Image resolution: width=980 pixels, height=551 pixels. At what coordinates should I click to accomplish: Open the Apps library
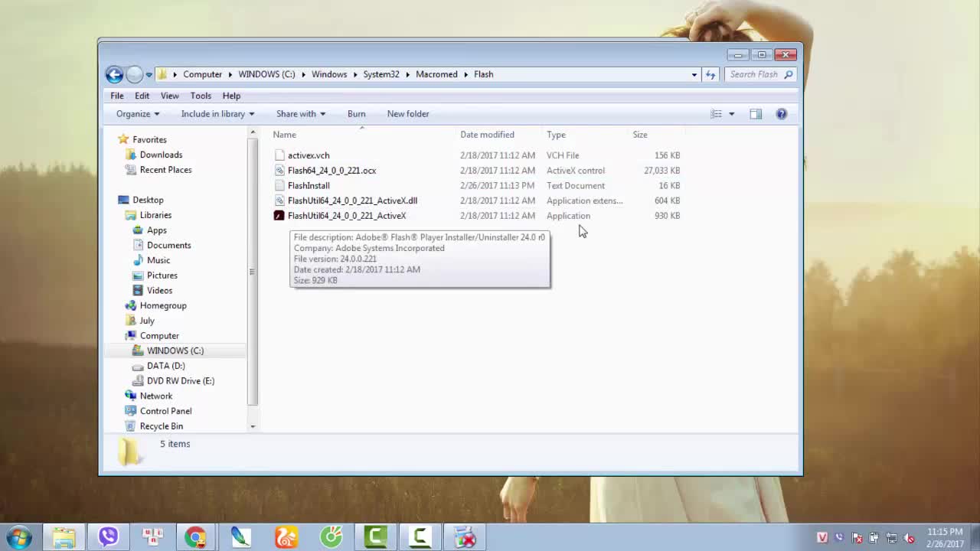[x=157, y=230]
